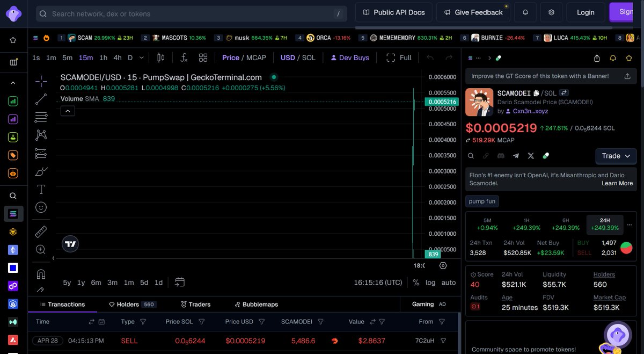Collapse the left sidebar section chevron

(x=13, y=83)
